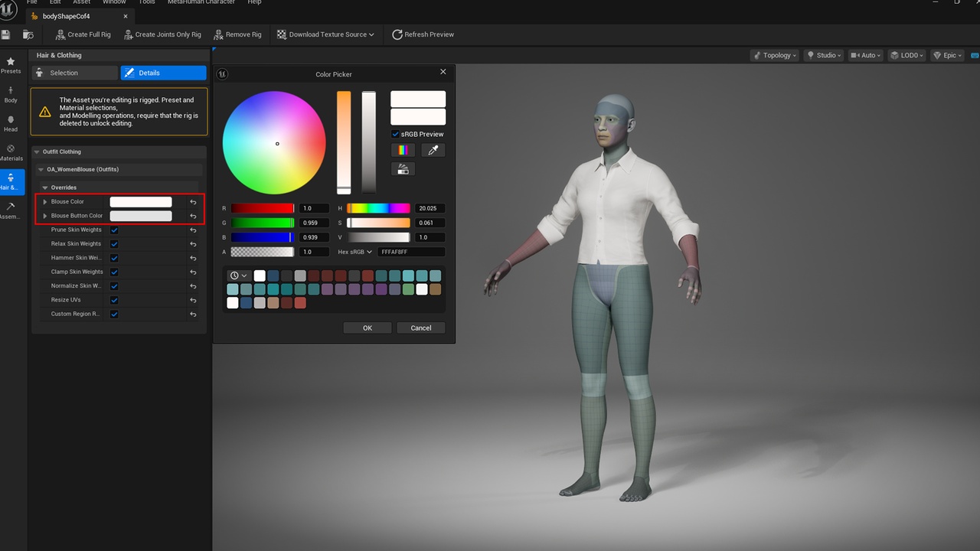Uncheck the sRGB Preview checkbox
This screenshot has height=551, width=980.
(395, 134)
